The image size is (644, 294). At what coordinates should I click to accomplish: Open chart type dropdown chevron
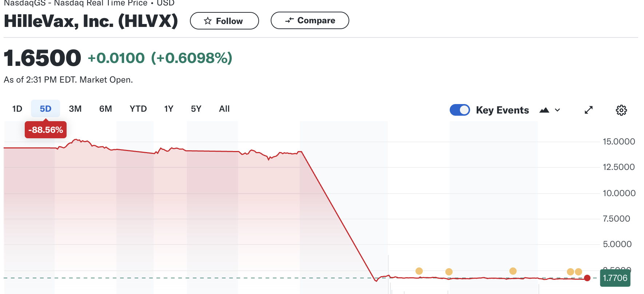(557, 110)
